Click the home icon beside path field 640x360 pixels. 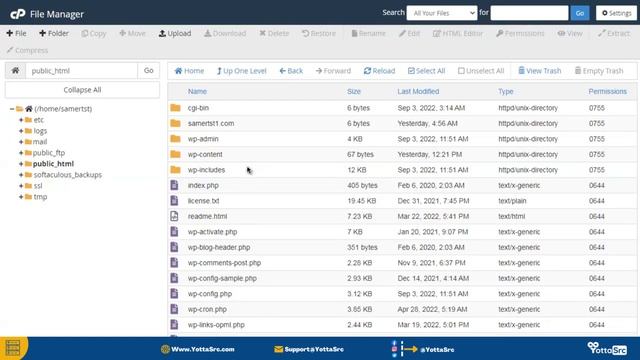tap(15, 71)
